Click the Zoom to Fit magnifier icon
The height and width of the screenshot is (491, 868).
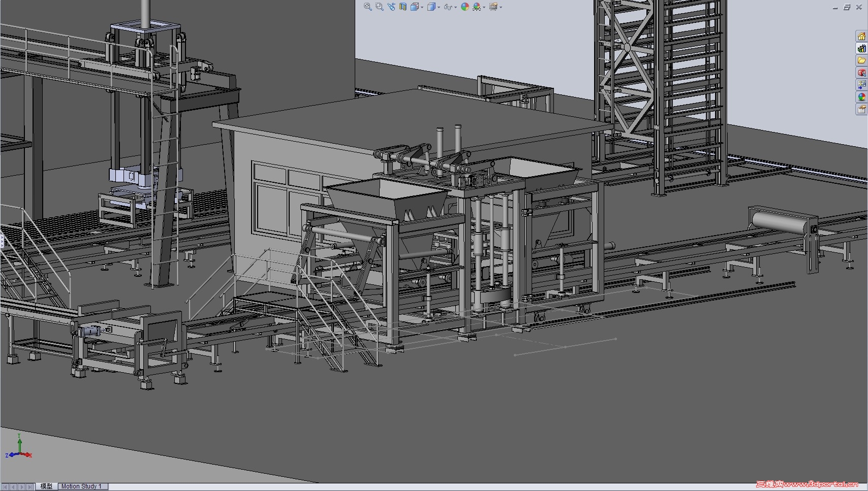point(367,7)
